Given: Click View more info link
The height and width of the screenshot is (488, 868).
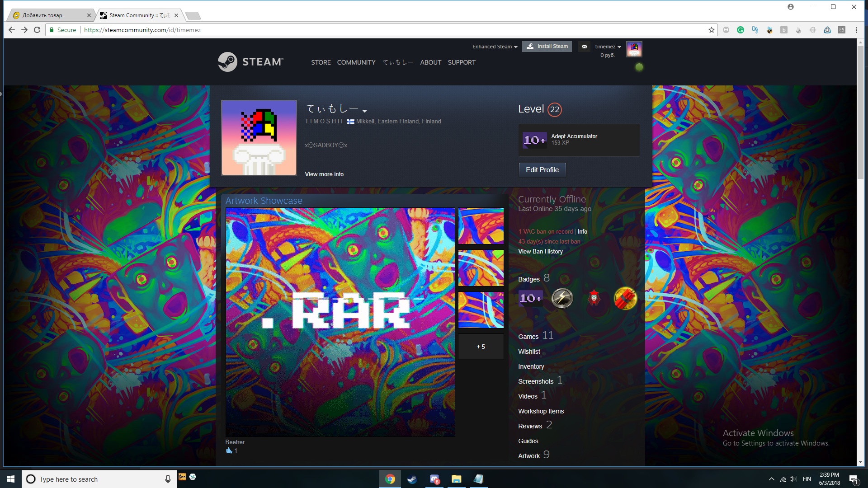Looking at the screenshot, I should (x=324, y=174).
